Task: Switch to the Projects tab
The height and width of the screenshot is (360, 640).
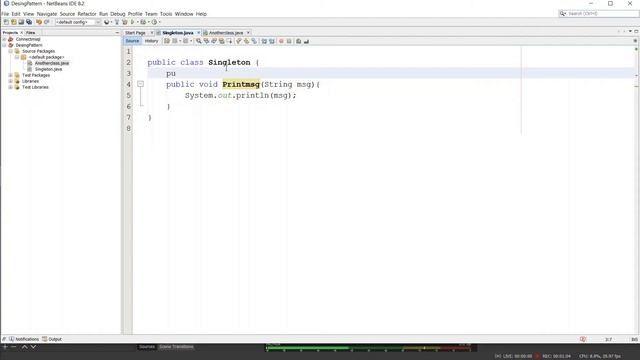Action: [10, 32]
